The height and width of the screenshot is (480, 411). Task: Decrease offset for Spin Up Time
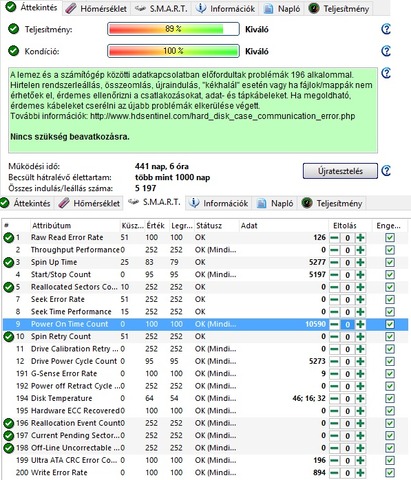334,262
